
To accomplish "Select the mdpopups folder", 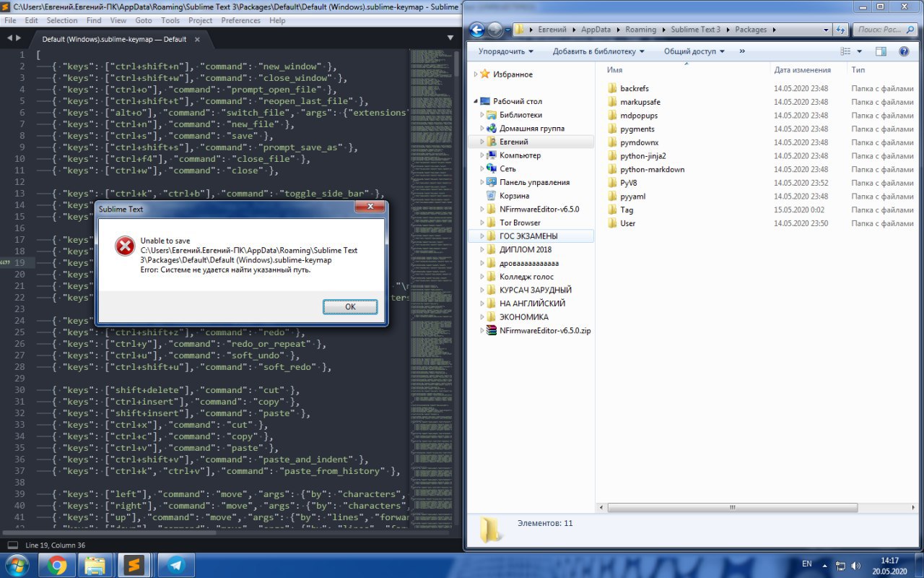I will tap(639, 116).
